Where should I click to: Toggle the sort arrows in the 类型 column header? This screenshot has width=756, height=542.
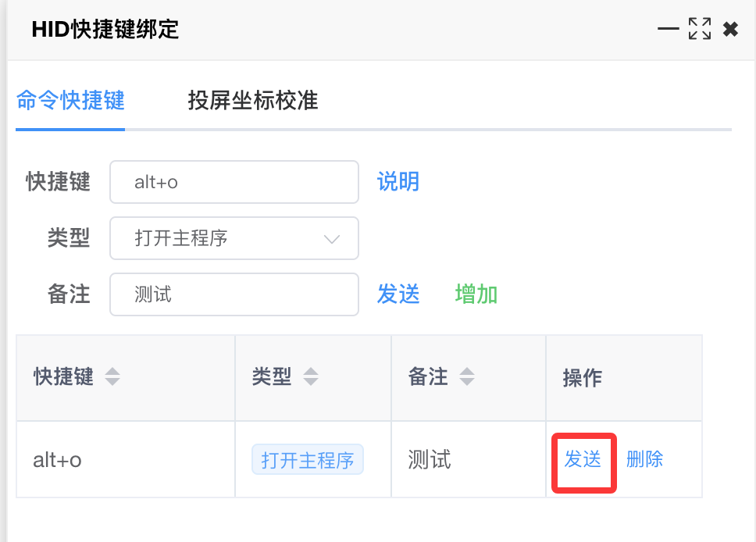pos(311,378)
